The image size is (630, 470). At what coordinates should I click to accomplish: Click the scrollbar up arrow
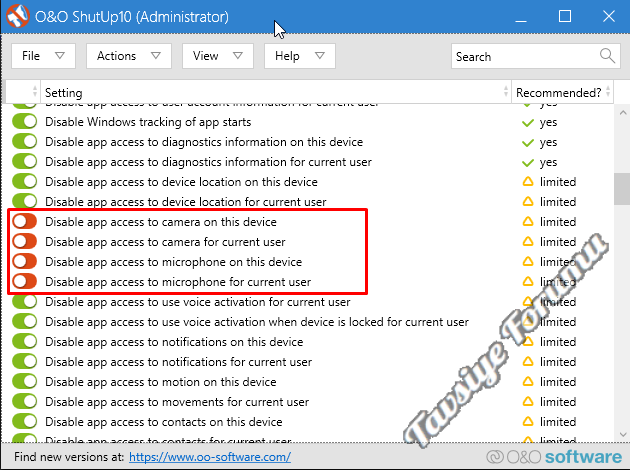click(623, 112)
